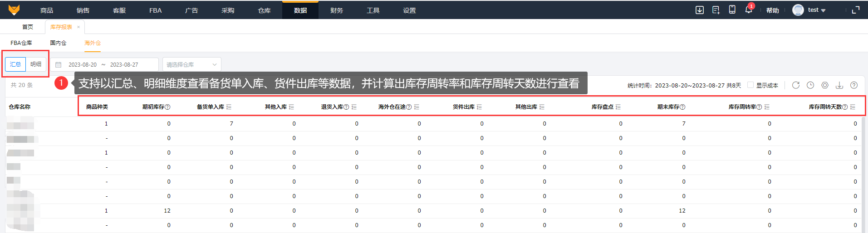Open the 客服 menu
The image size is (868, 233).
(x=119, y=10)
